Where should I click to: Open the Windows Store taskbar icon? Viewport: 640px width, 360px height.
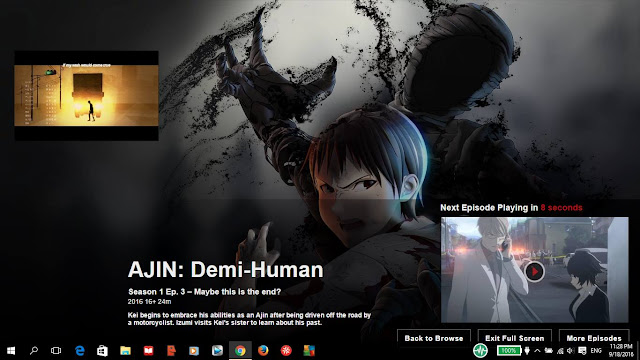[102, 351]
